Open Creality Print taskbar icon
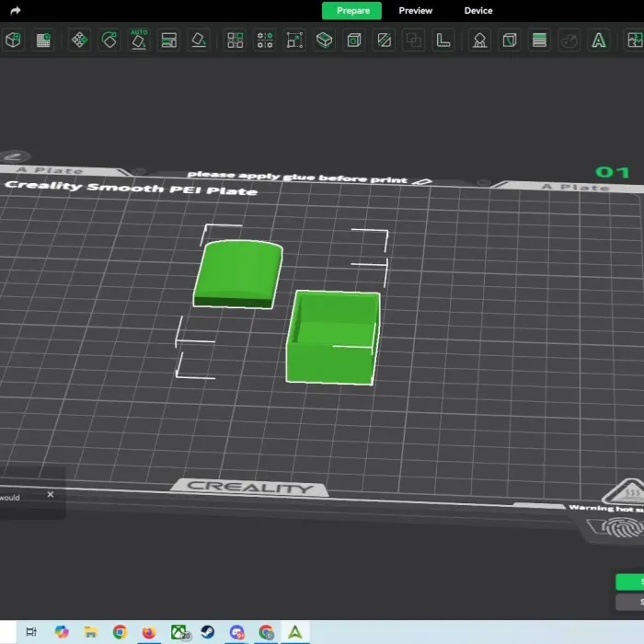The height and width of the screenshot is (644, 644). click(295, 632)
